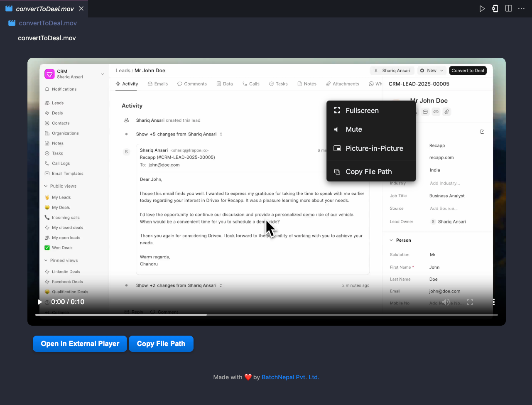Split the editor with the layout icon
The height and width of the screenshot is (405, 532).
[508, 9]
